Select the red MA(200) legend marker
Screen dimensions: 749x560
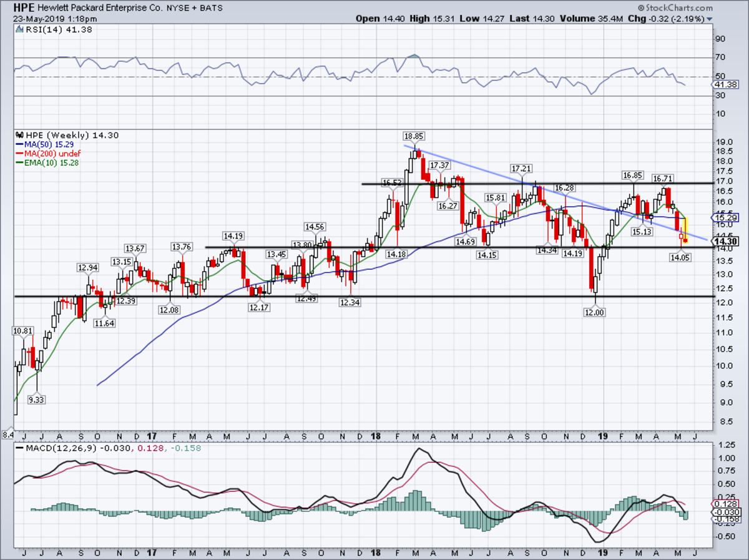[x=19, y=154]
